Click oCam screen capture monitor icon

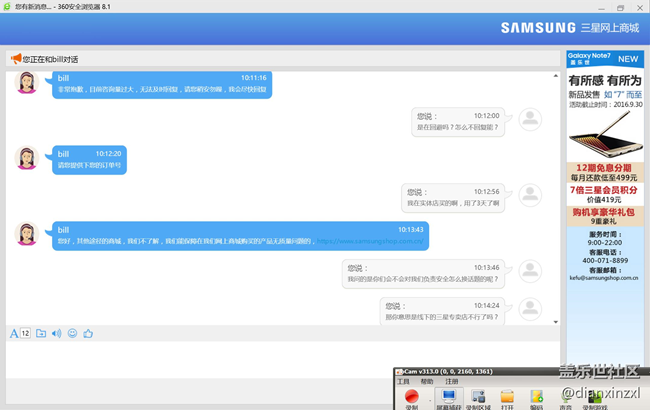[449, 397]
